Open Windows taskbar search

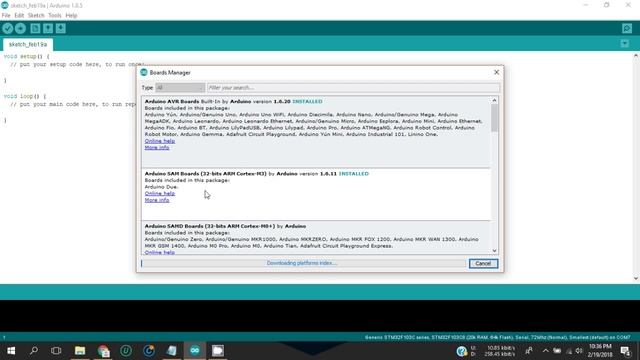click(x=34, y=351)
